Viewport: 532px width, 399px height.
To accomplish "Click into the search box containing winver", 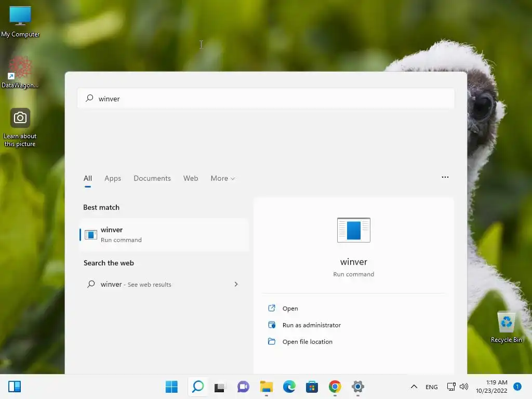I will click(266, 98).
